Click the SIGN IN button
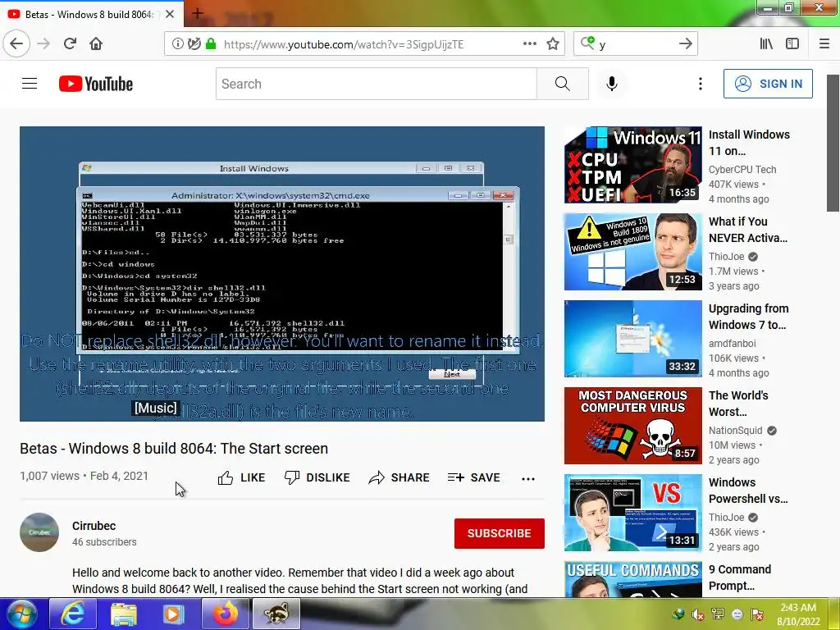Viewport: 840px width, 630px height. pos(768,84)
